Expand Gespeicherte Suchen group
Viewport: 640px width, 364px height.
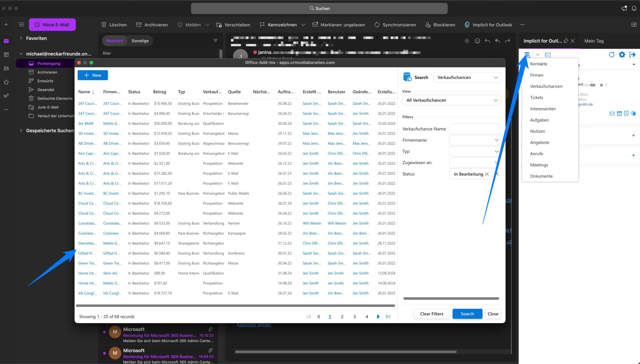(x=21, y=130)
